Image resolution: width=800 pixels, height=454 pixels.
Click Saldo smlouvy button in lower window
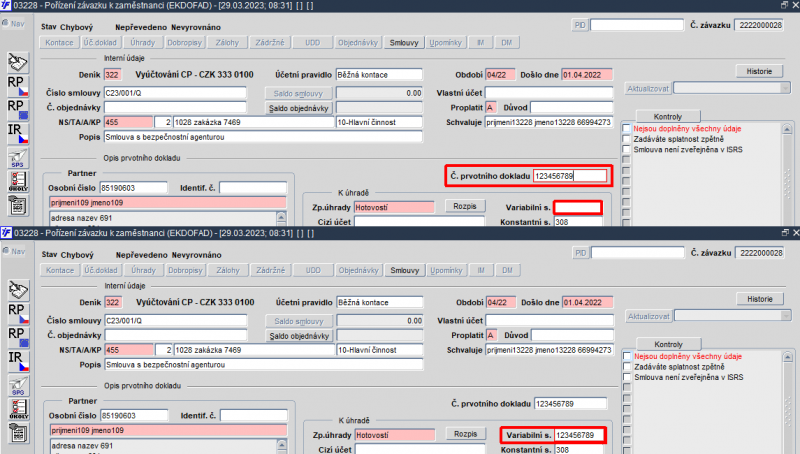coord(299,321)
